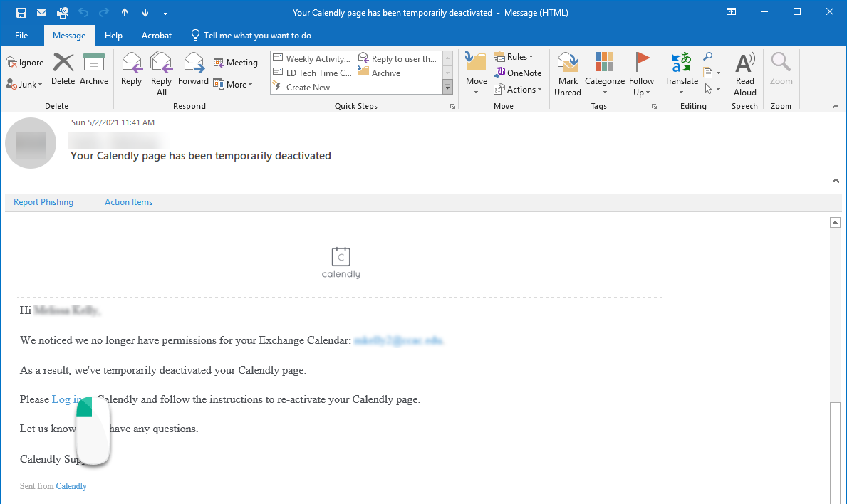Delete the message with the Delete button

tap(63, 69)
